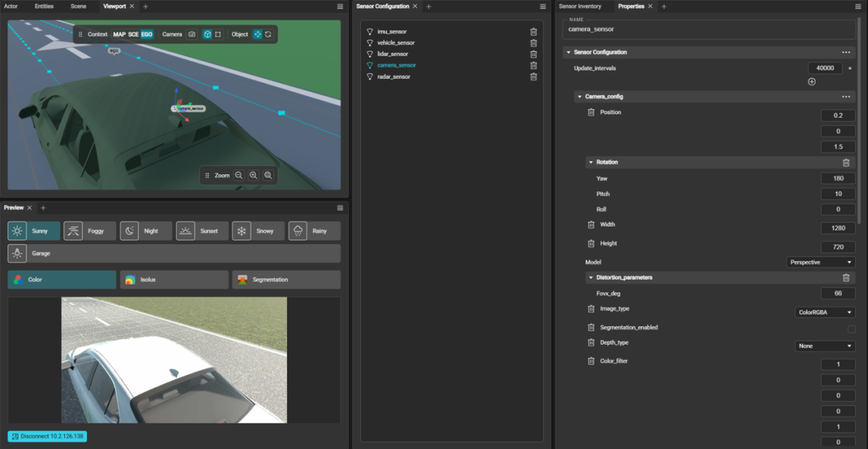Click the trash icon beside Color_filter

click(x=592, y=361)
